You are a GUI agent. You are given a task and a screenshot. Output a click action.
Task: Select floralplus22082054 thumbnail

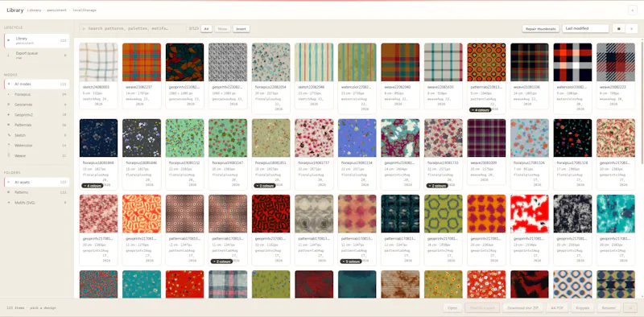click(270, 63)
